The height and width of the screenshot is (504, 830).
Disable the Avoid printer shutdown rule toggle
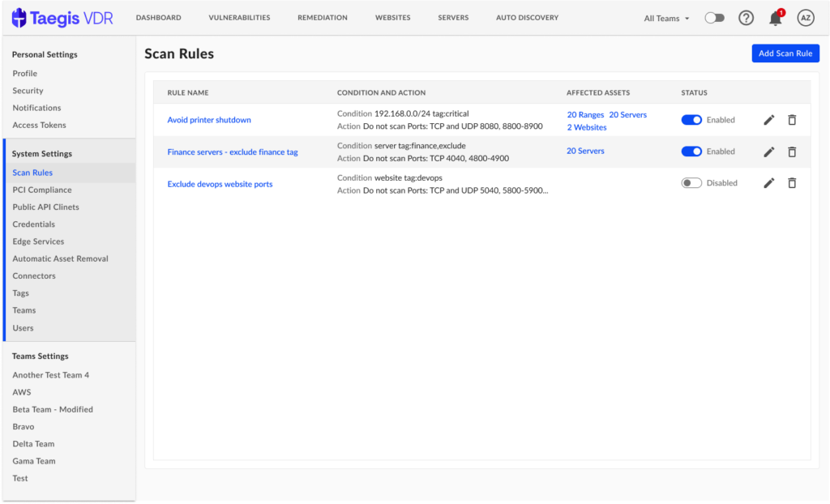point(691,120)
